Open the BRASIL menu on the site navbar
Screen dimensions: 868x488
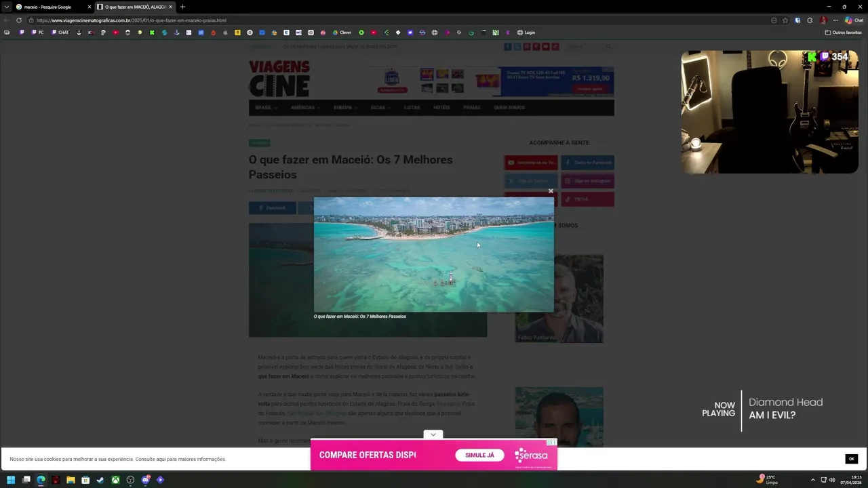tap(266, 107)
